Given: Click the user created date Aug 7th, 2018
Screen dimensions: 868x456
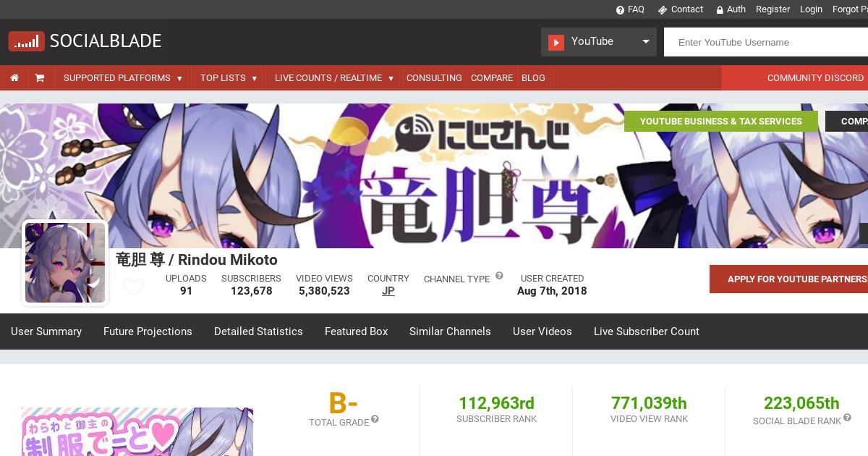Looking at the screenshot, I should [552, 291].
